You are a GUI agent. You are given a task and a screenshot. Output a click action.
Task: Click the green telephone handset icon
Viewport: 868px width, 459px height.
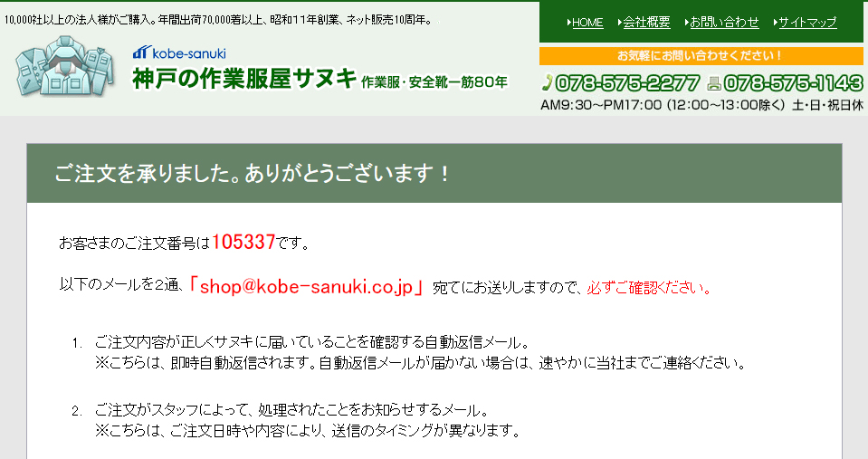pos(547,83)
